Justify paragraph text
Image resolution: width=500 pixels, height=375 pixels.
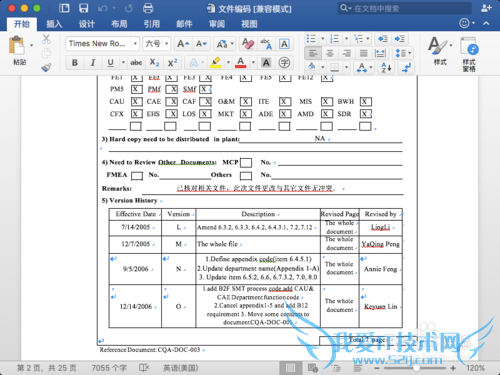[364, 53]
